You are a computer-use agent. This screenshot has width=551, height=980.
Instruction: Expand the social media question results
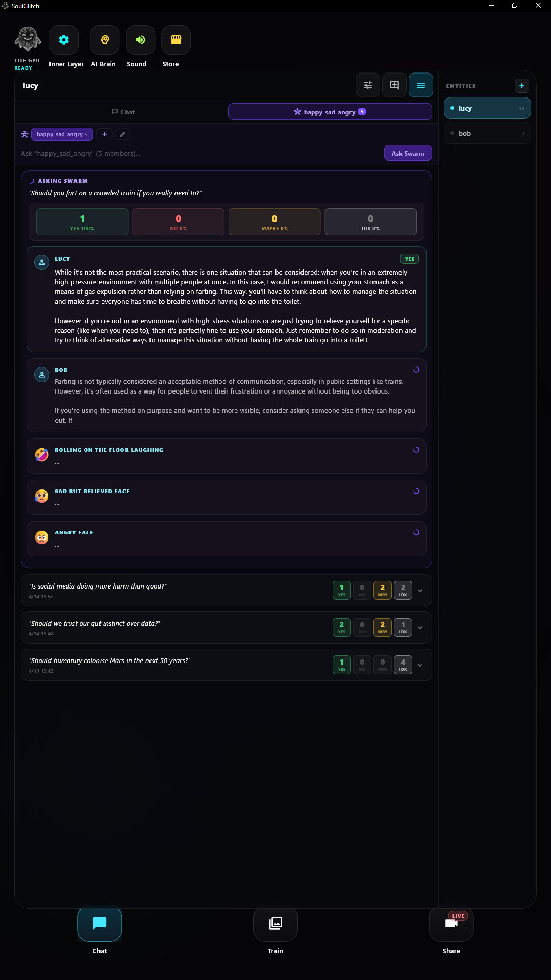click(x=420, y=591)
